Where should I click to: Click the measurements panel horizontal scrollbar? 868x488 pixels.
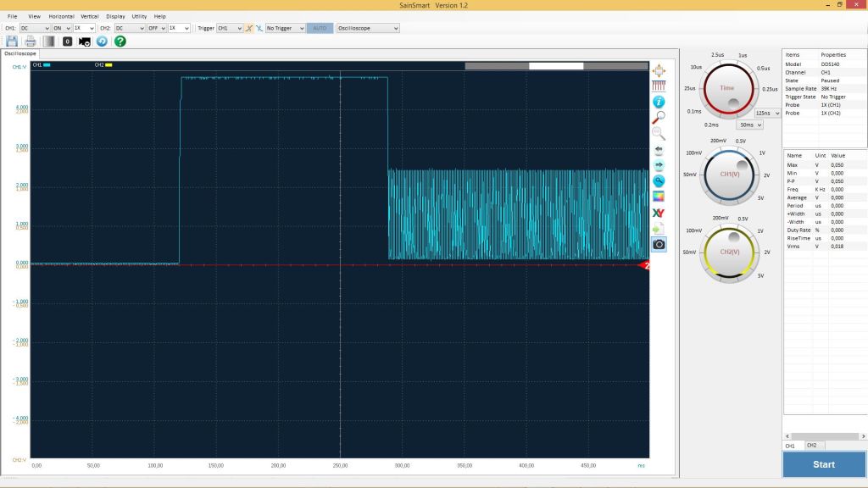point(825,436)
